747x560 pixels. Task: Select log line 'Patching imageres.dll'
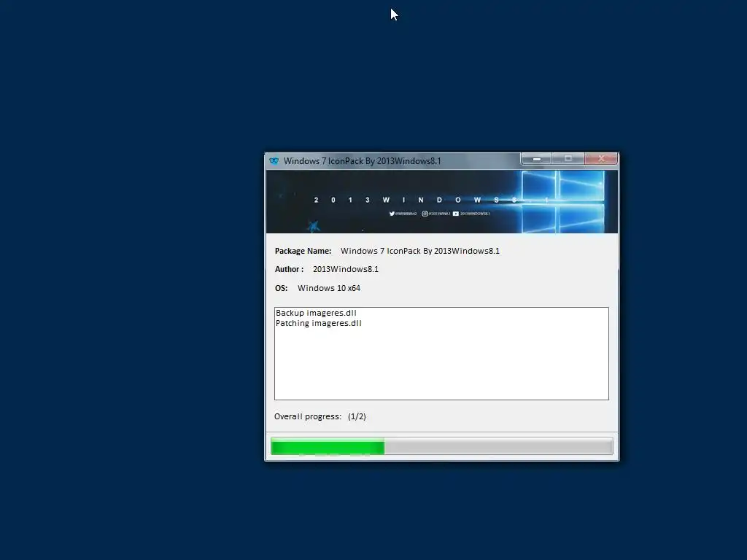pyautogui.click(x=319, y=323)
